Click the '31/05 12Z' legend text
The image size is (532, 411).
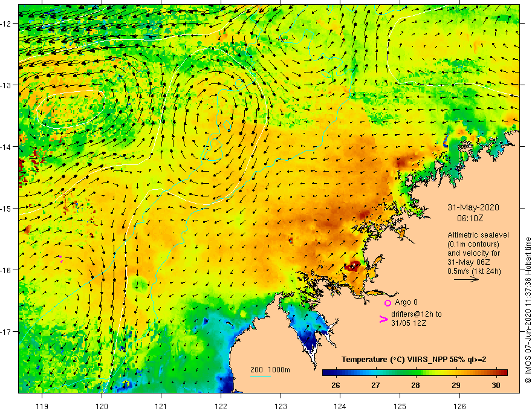click(409, 323)
